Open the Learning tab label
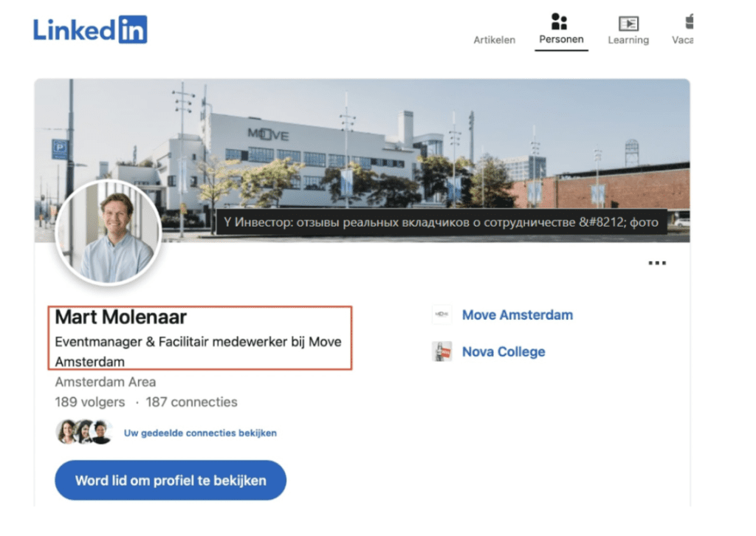 (x=628, y=41)
